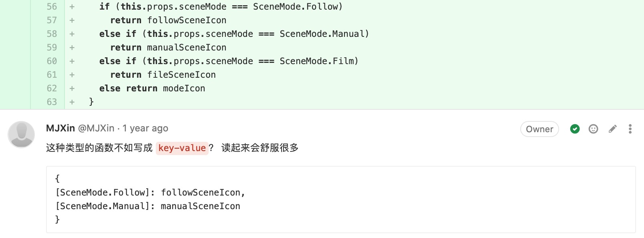Click the plus marker on line 59
This screenshot has width=644, height=238.
click(72, 48)
